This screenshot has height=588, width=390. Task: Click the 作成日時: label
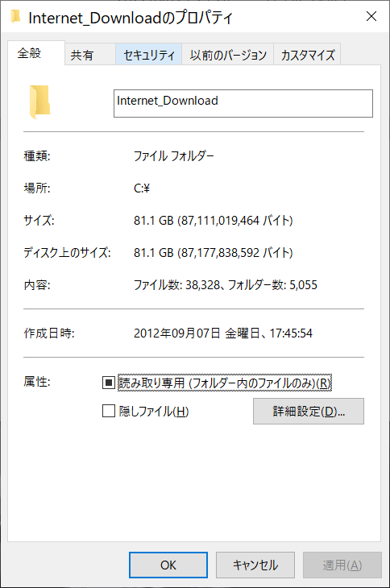click(x=49, y=333)
